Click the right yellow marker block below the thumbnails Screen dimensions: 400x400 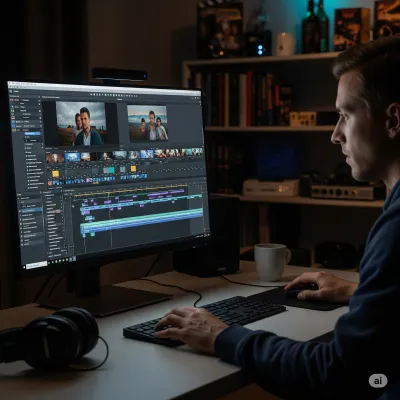(133, 169)
